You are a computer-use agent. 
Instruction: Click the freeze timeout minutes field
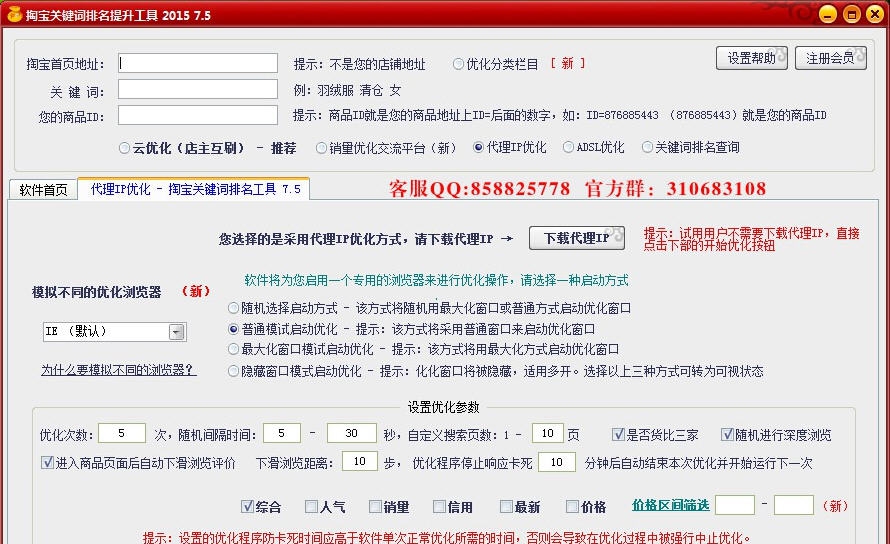point(557,462)
